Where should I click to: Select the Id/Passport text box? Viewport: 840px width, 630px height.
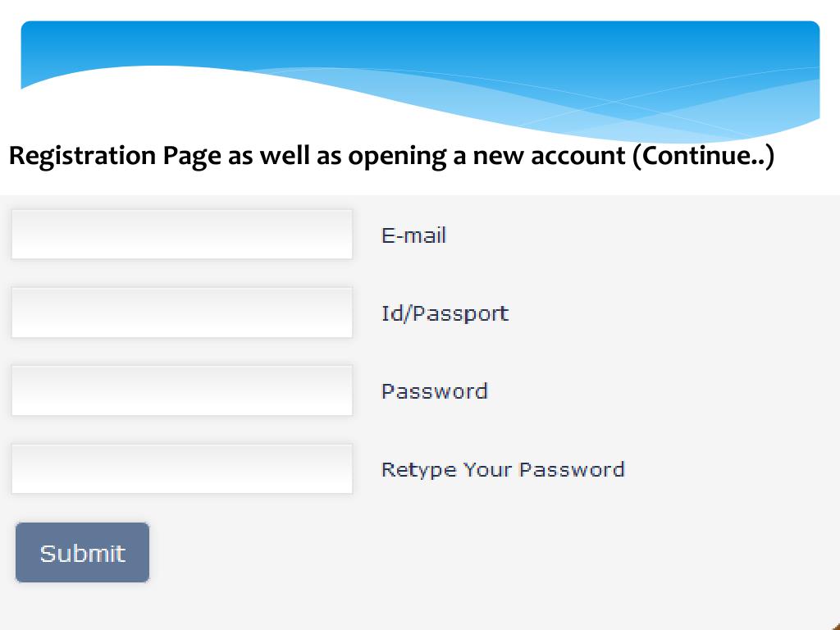[182, 313]
